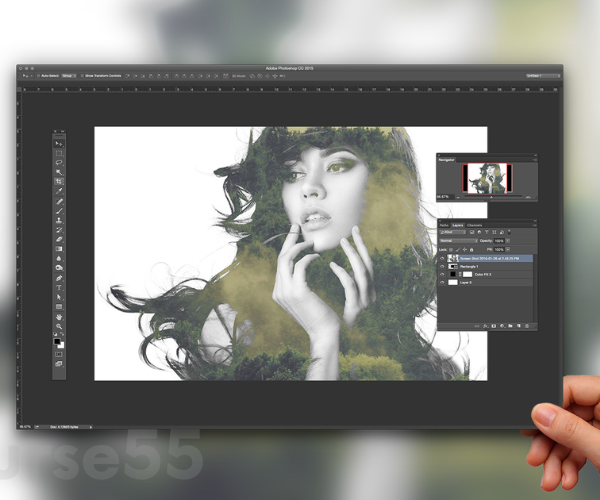600x500 pixels.
Task: Switch foreground and background colors icon
Action: (x=62, y=334)
